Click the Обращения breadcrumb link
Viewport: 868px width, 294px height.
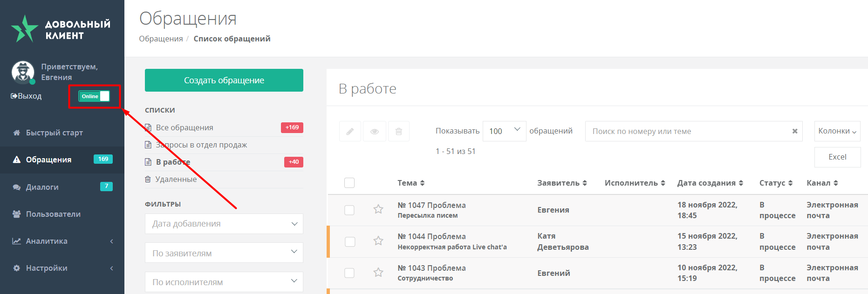coord(161,39)
